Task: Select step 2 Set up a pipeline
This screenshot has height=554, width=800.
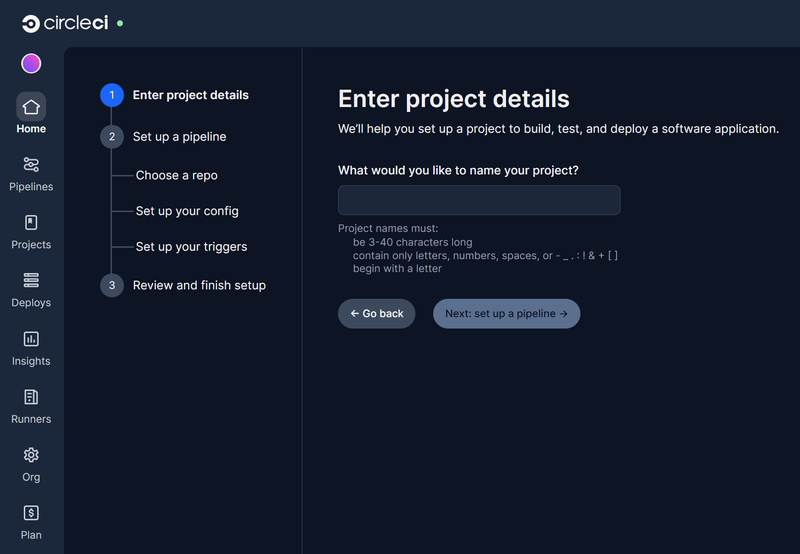Action: tap(179, 137)
